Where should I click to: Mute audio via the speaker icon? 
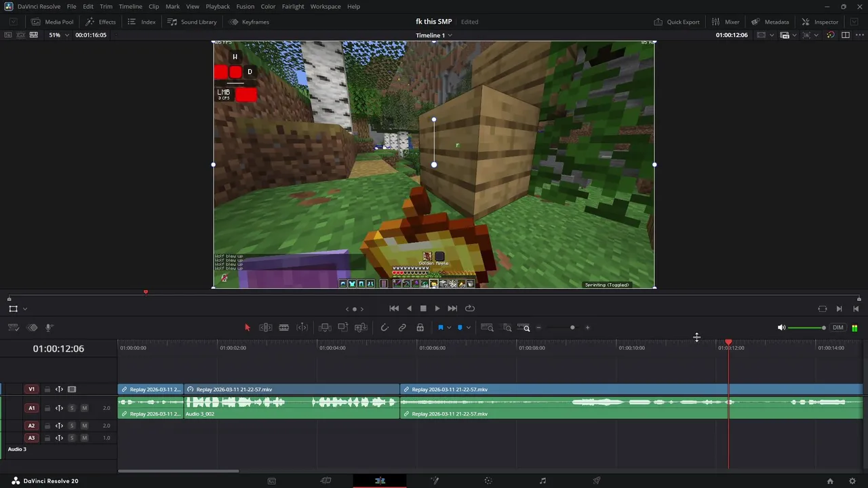(781, 327)
